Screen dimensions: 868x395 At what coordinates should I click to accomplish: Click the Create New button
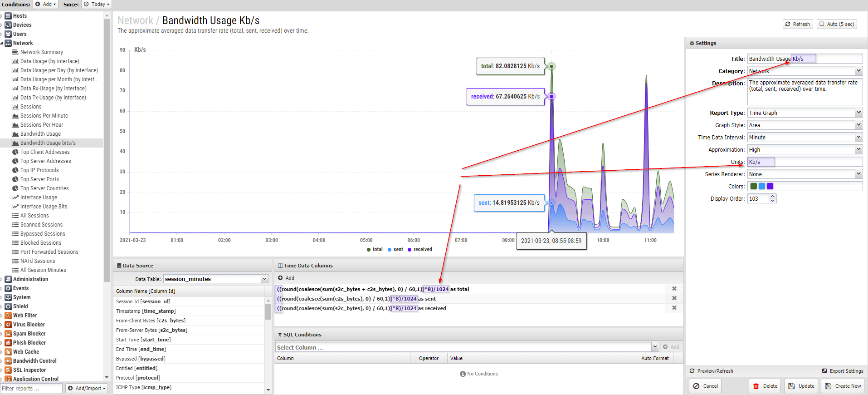point(843,386)
